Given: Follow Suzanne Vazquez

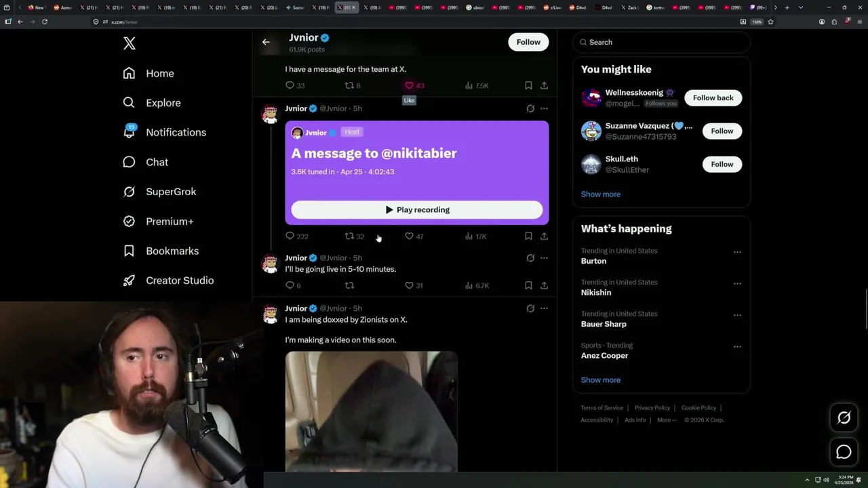Looking at the screenshot, I should 722,131.
